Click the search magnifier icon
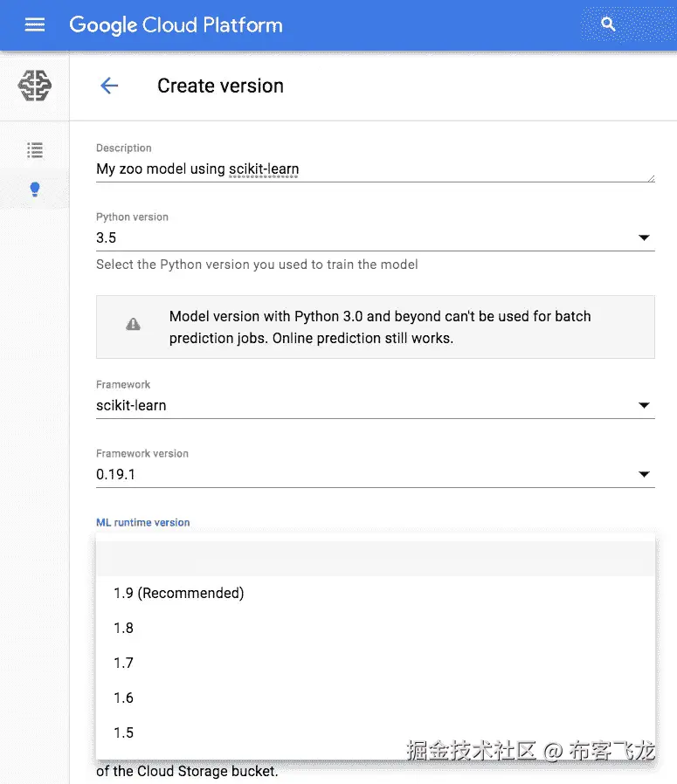This screenshot has height=784, width=677. pos(609,25)
